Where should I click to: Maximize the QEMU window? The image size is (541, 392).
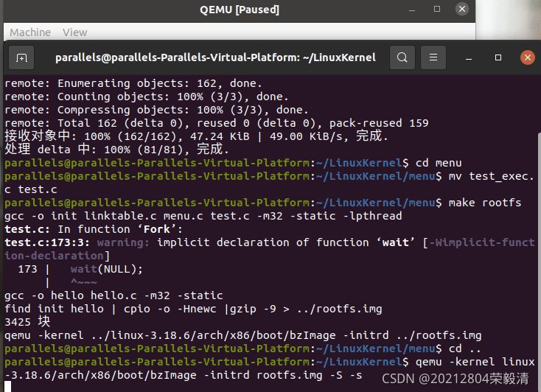tap(437, 9)
